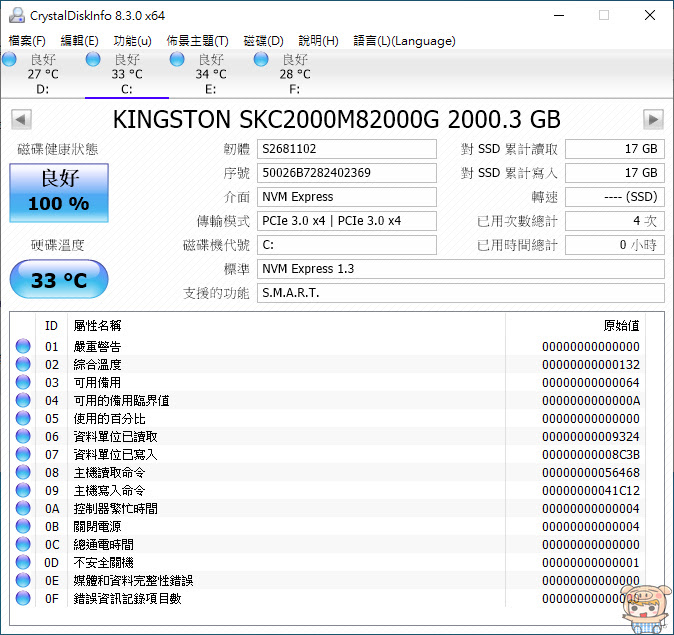Click status icon of row 0F 錯誤資訊記錄項目數

point(23,598)
